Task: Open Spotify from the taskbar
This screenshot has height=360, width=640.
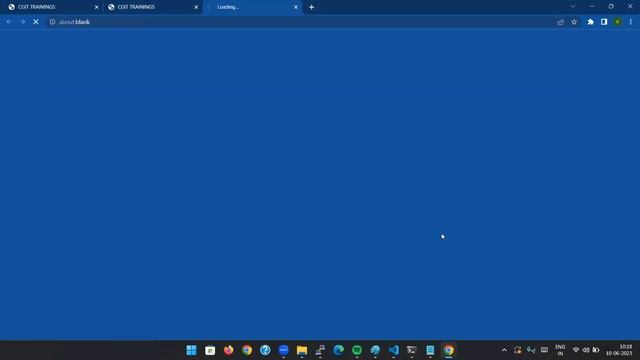Action: [357, 350]
